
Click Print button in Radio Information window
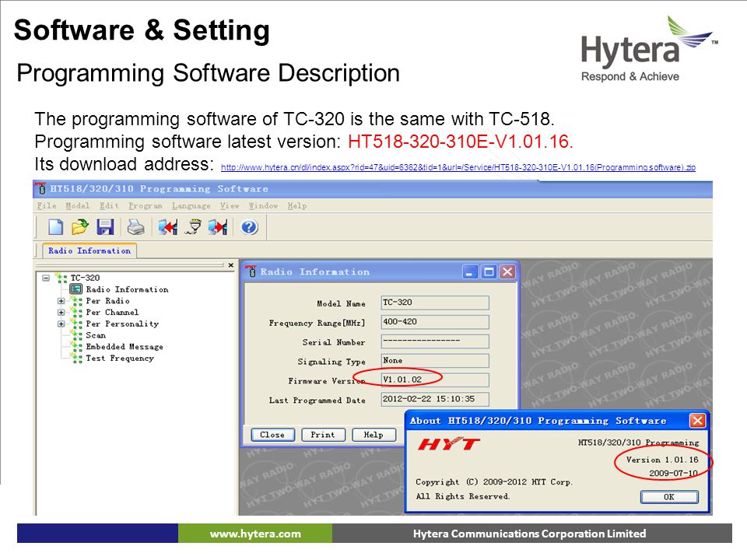[x=323, y=435]
